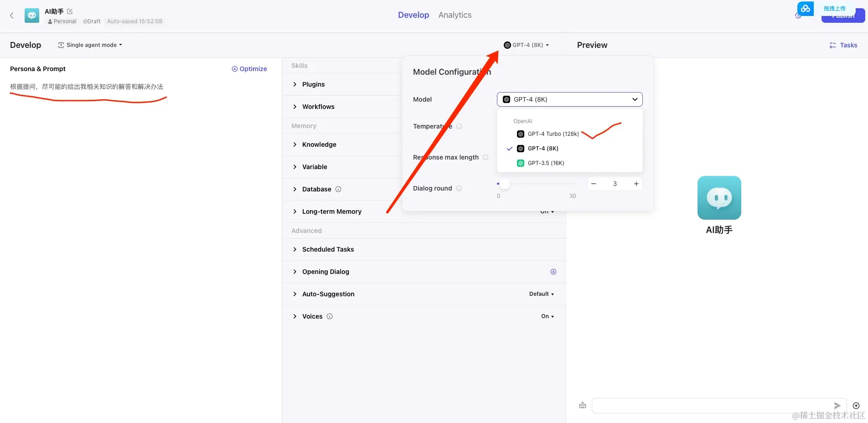Click the clear chat broom icon
868x423 pixels.
583,405
